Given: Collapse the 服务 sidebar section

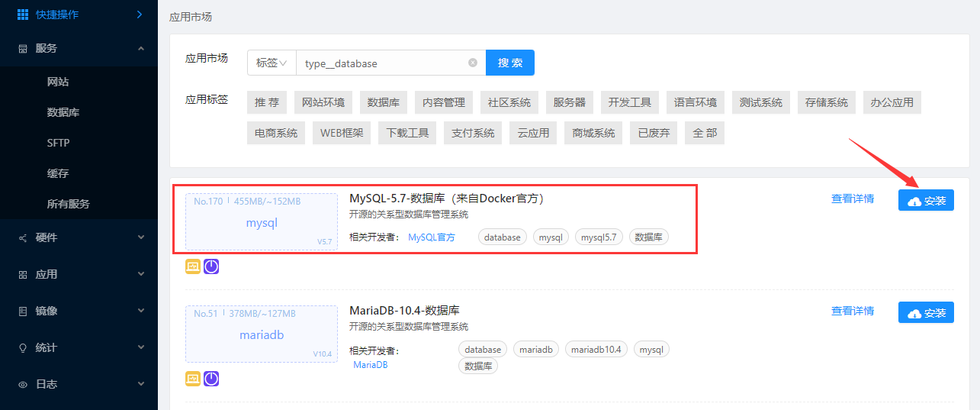Looking at the screenshot, I should click(x=140, y=48).
